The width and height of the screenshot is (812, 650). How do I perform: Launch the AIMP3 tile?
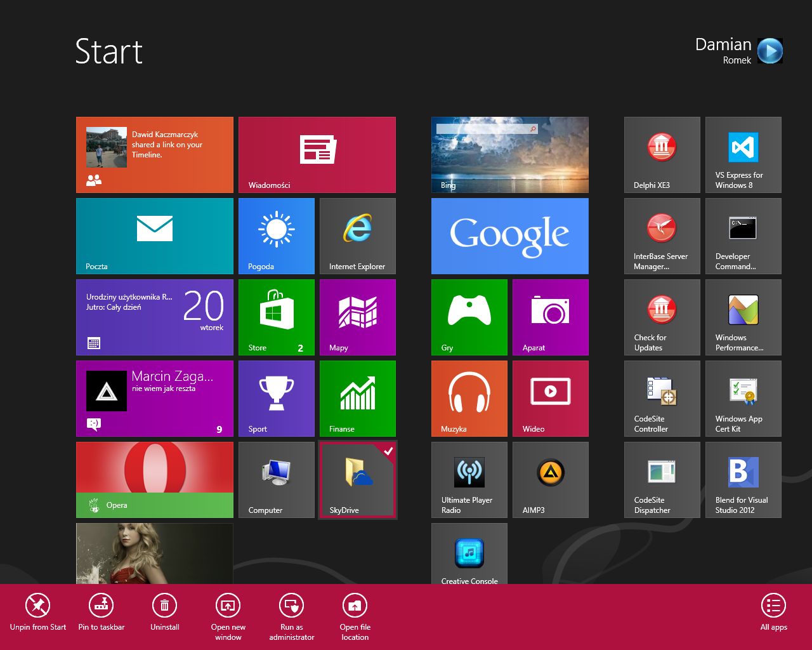click(x=551, y=480)
